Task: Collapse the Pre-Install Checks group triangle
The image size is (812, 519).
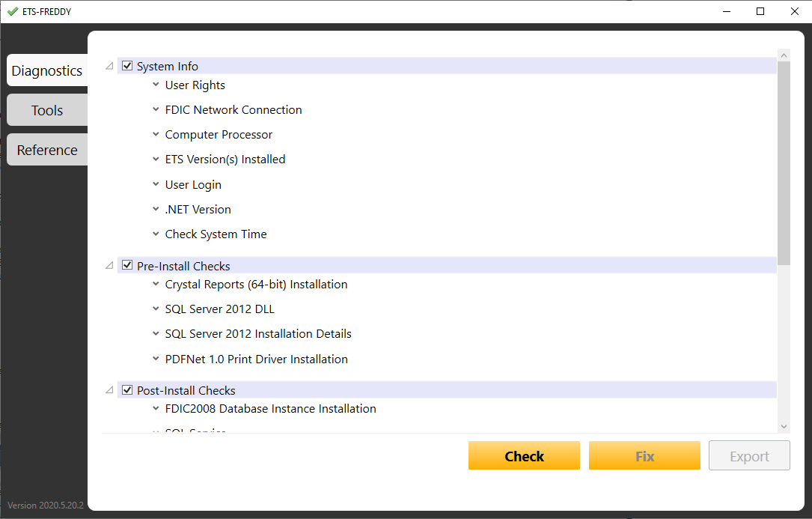Action: click(109, 265)
